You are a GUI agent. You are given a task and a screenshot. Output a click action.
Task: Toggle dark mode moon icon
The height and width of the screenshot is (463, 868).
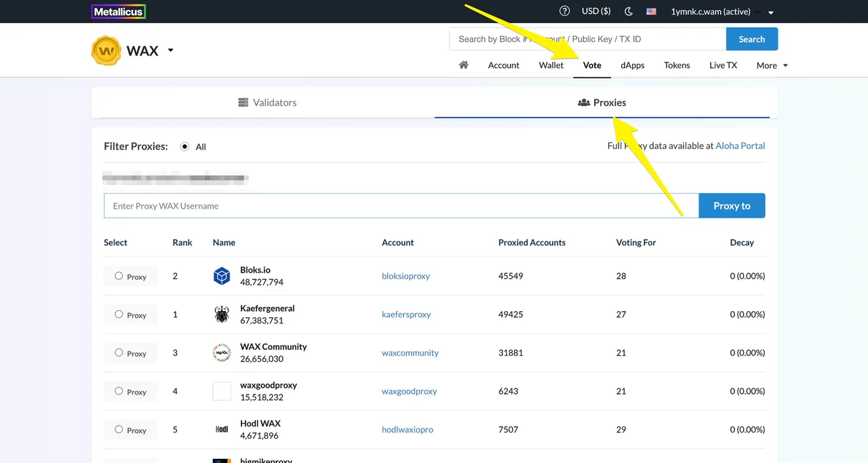(629, 12)
